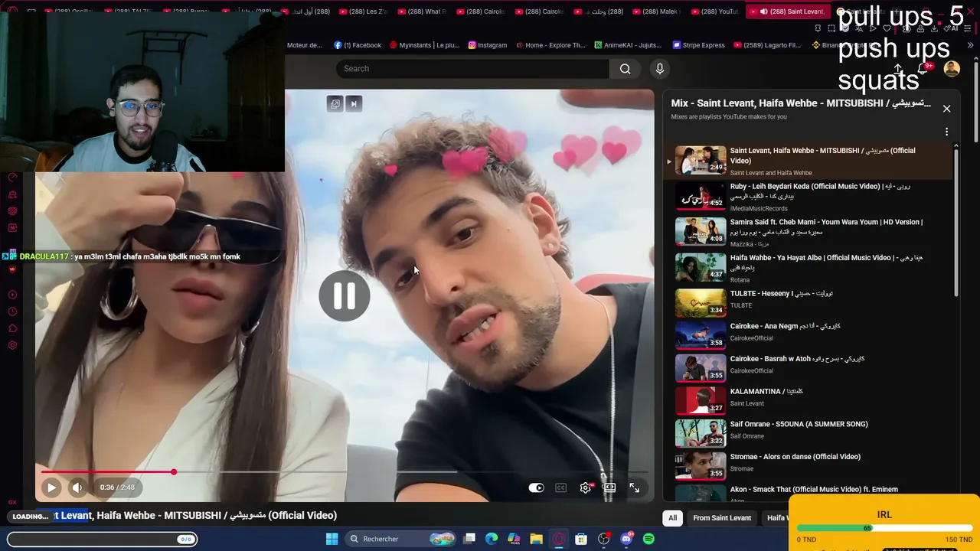The image size is (980, 551).
Task: Expand hidden bookmarks with the chevron
Action: click(971, 45)
